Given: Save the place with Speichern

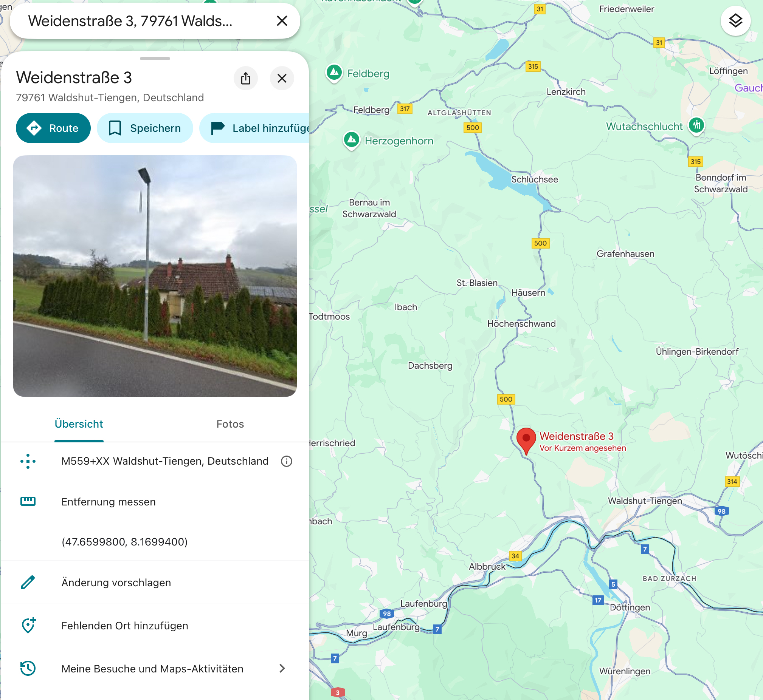Looking at the screenshot, I should click(x=145, y=128).
